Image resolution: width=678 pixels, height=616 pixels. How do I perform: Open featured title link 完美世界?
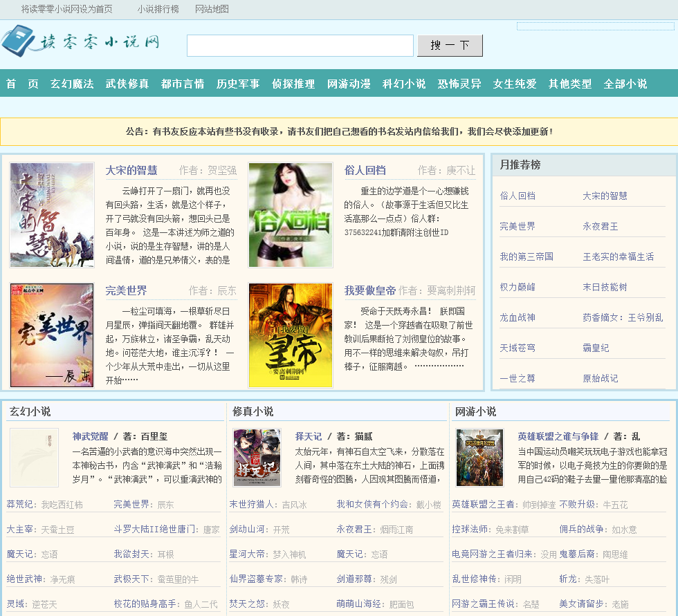(126, 291)
